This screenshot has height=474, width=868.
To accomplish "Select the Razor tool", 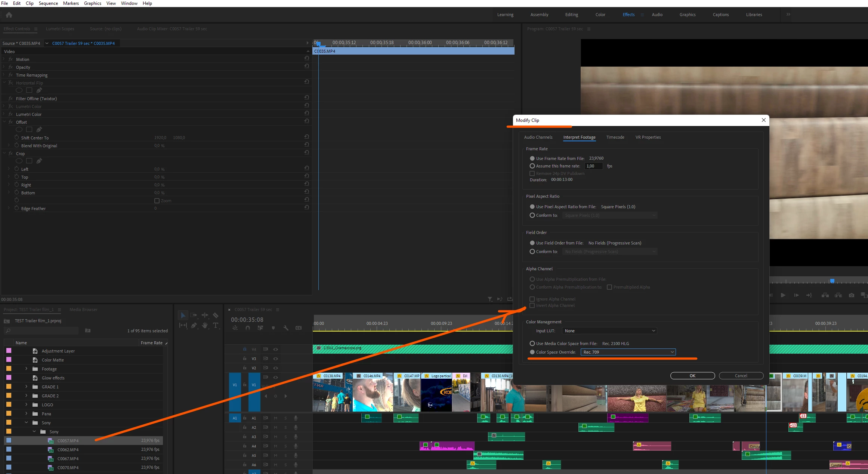I will 216,316.
